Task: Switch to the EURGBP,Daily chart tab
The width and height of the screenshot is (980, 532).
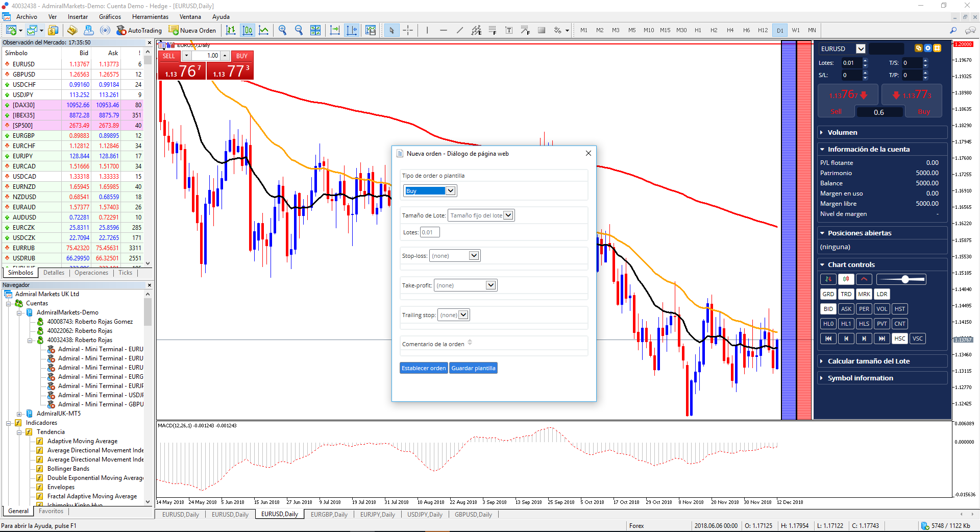Action: (x=329, y=515)
